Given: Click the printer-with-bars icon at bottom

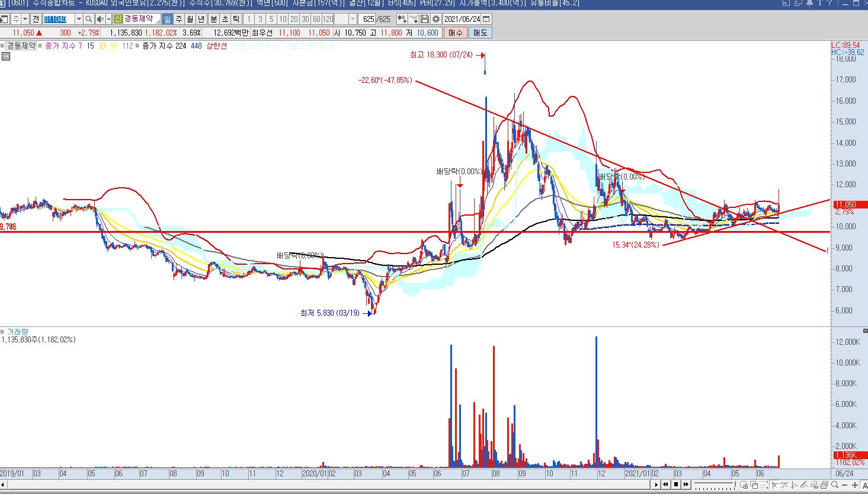Looking at the screenshot, I should [815, 485].
